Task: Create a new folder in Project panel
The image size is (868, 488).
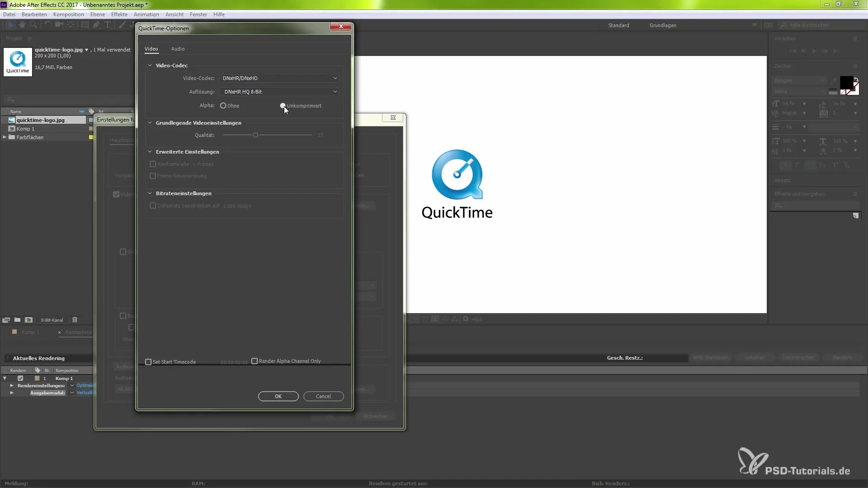Action: click(17, 320)
